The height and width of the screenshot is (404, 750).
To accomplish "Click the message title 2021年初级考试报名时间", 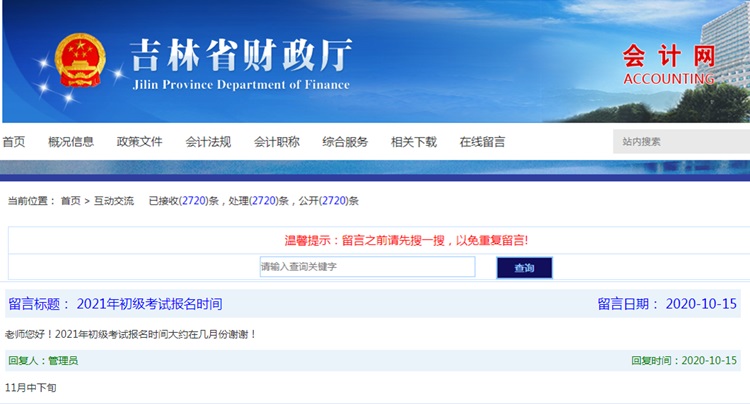I will click(x=149, y=304).
